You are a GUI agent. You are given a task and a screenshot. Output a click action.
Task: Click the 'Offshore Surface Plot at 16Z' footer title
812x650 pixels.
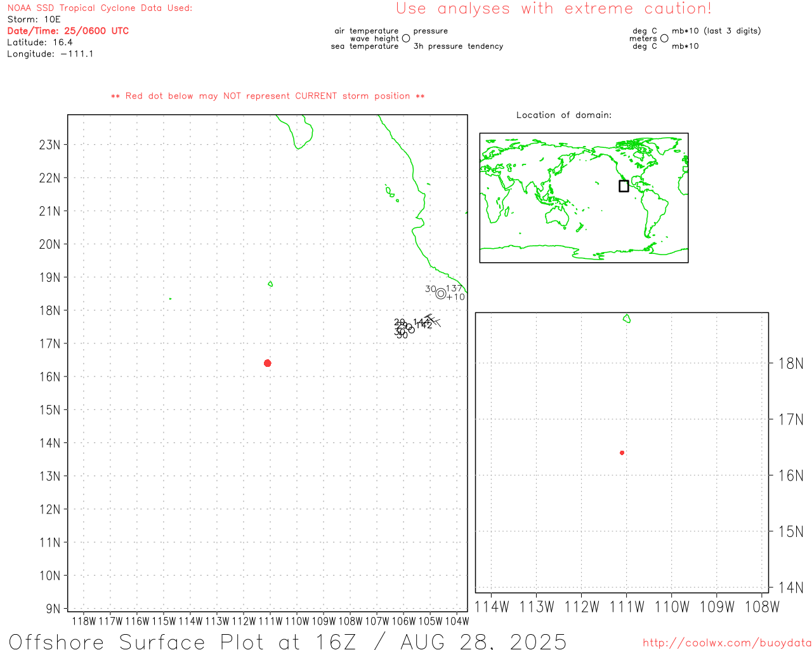[181, 642]
